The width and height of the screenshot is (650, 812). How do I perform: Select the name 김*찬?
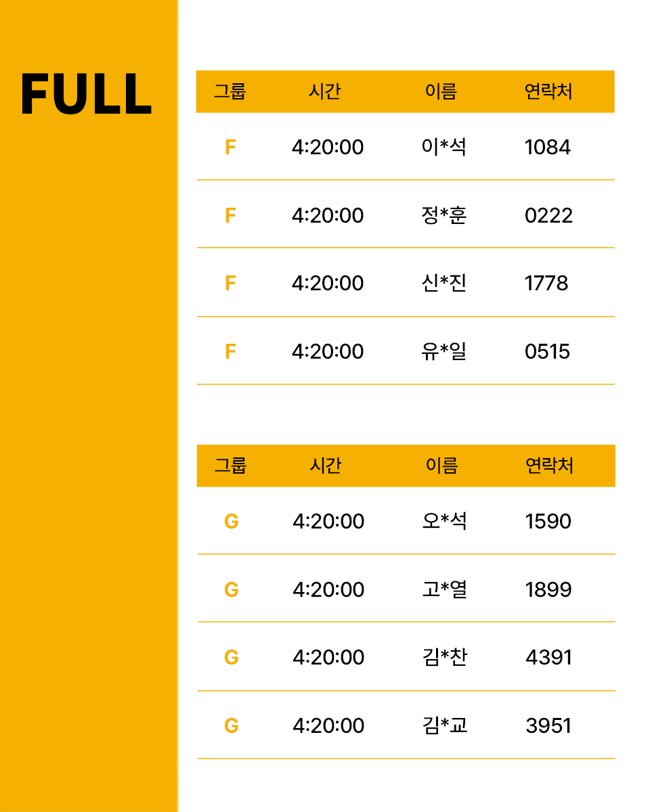click(x=444, y=657)
